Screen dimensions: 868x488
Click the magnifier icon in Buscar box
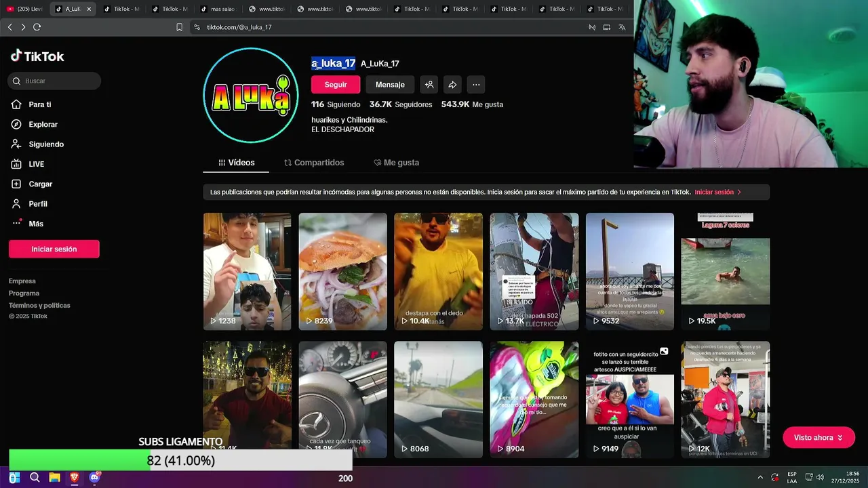point(16,81)
